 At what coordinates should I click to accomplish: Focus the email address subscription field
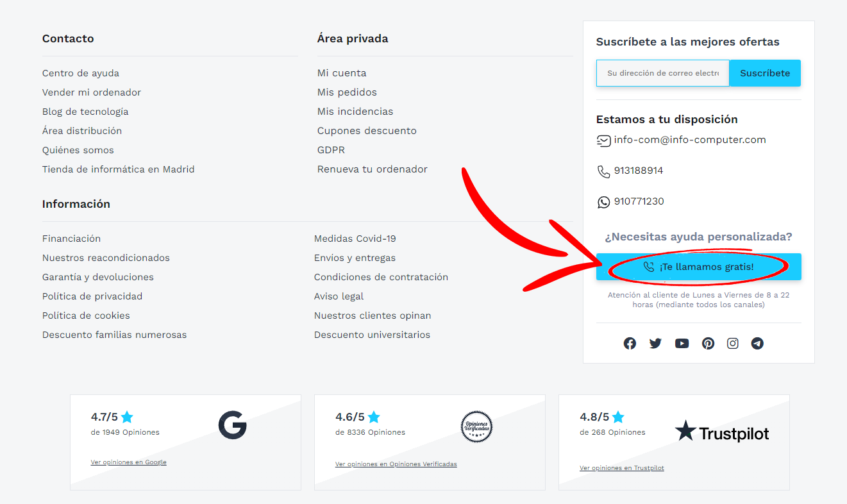point(663,73)
